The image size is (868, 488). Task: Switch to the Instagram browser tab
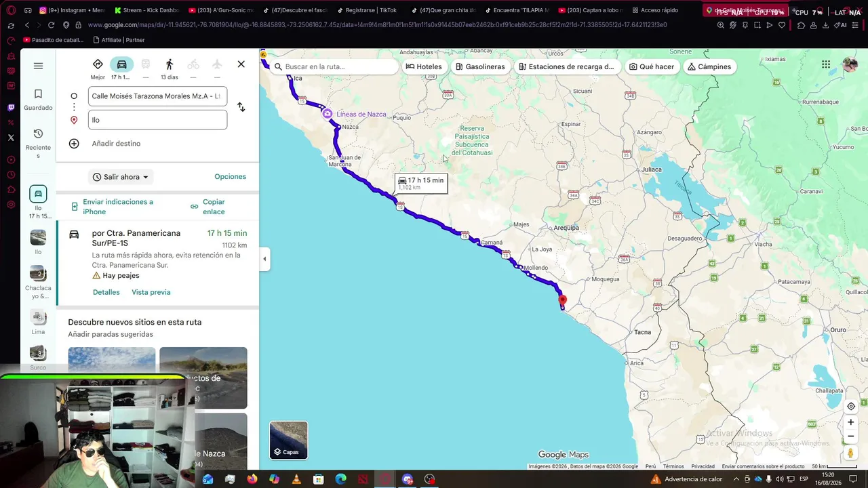pos(73,10)
